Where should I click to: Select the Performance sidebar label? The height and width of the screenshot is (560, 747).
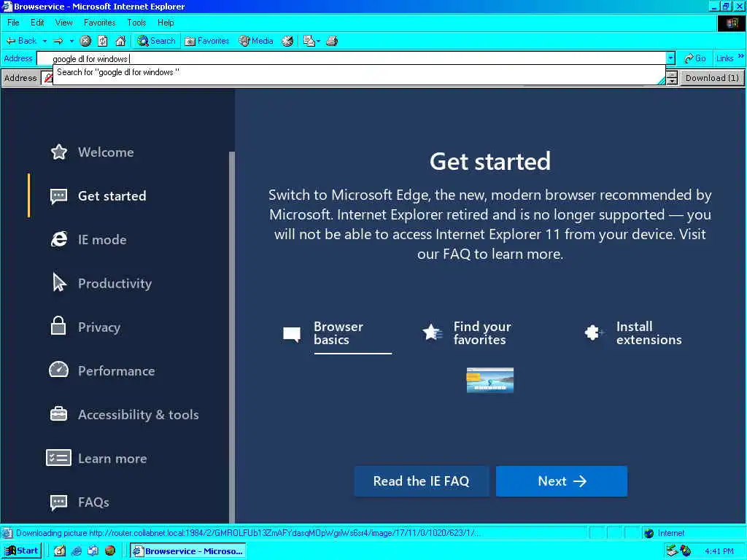click(116, 371)
